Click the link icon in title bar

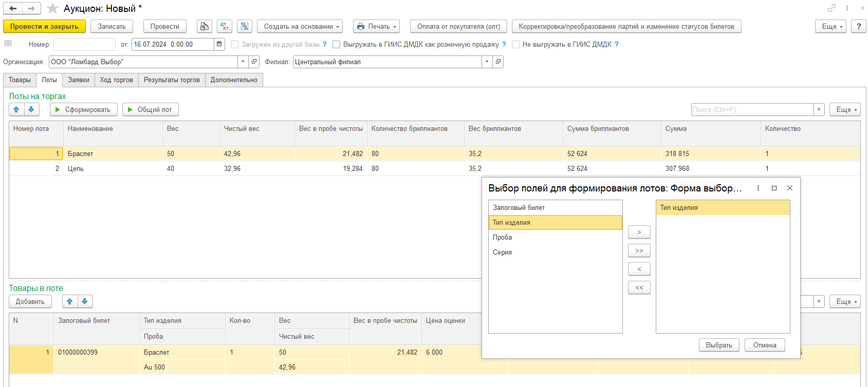(832, 8)
